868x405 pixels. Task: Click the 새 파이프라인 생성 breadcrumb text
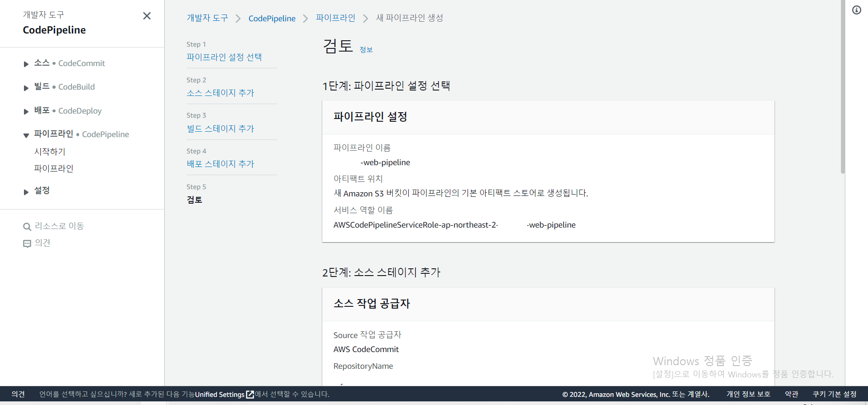[410, 18]
